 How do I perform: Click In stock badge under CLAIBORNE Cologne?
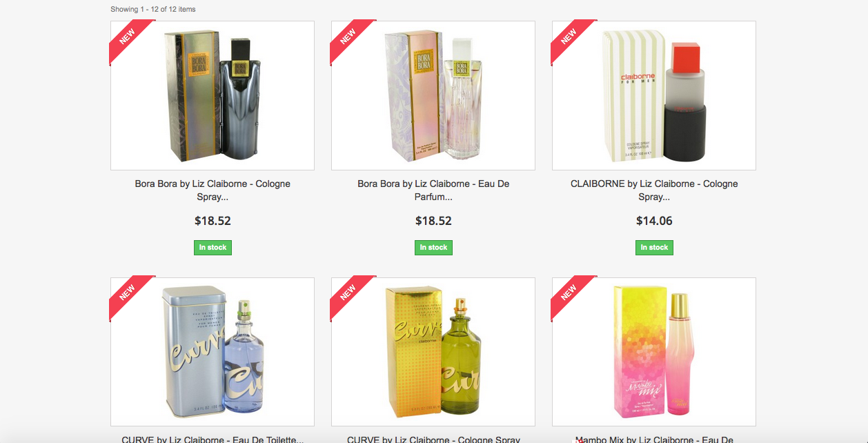(x=654, y=247)
